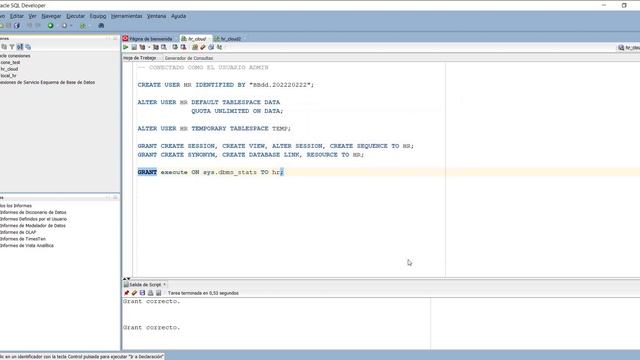This screenshot has height=360, width=640.
Task: Click the Refresh icon in Connections panel
Action: pos(4,47)
